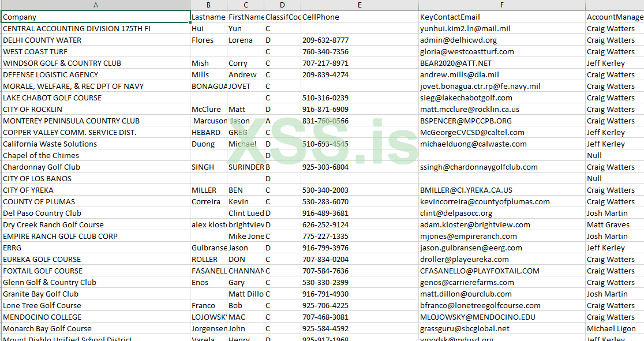
Task: Select cell Chapel of the Chimes
Action: (x=96, y=155)
